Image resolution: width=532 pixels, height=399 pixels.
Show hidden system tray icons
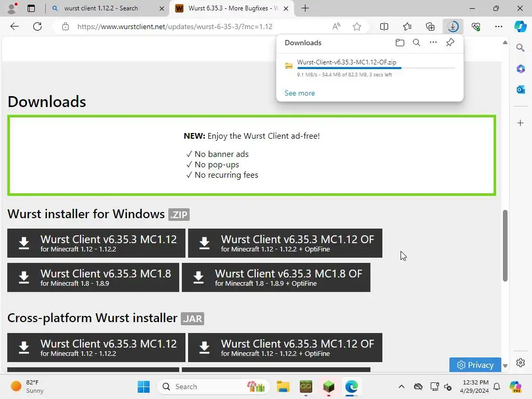[402, 387]
